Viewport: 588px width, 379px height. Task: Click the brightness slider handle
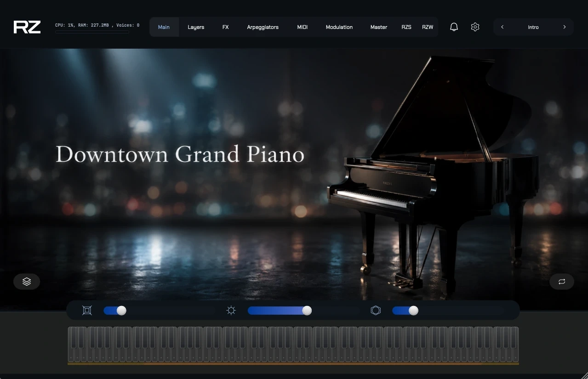[x=307, y=311]
